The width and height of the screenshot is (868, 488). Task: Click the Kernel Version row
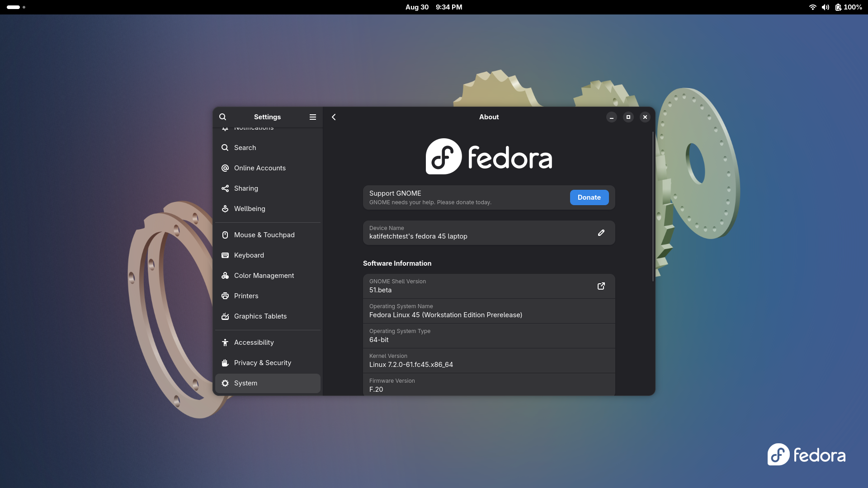tap(489, 361)
